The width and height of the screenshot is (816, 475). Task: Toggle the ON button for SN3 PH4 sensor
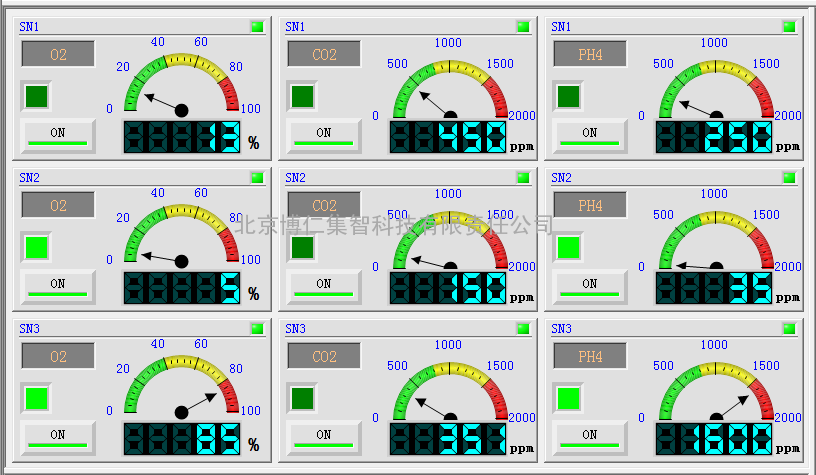[x=590, y=438]
